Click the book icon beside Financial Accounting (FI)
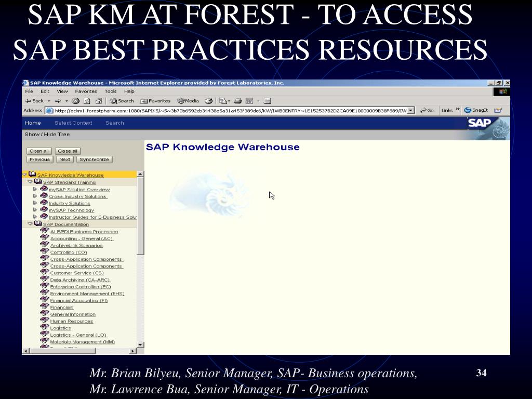The image size is (532, 399). 45,299
